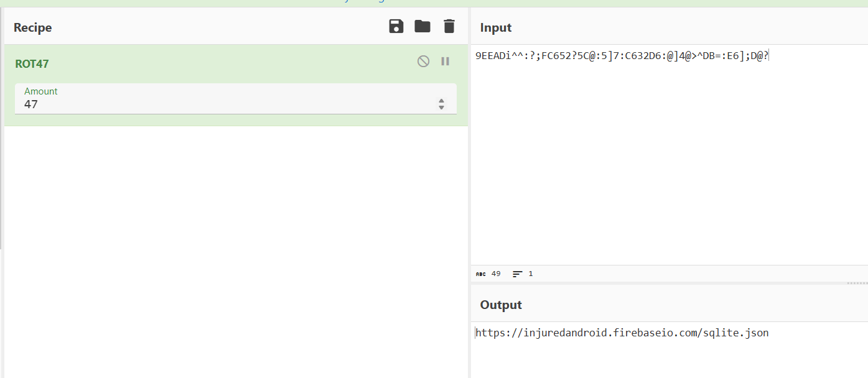
Task: Click the Recipe panel heading
Action: [x=32, y=27]
